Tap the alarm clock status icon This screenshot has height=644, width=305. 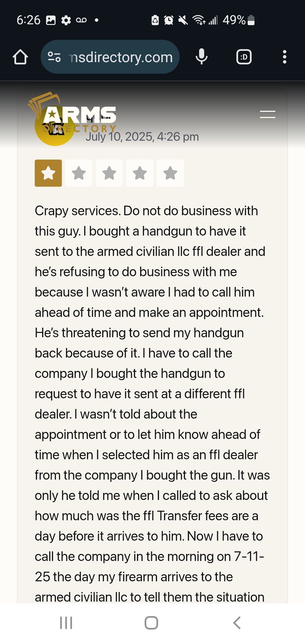pos(169,20)
